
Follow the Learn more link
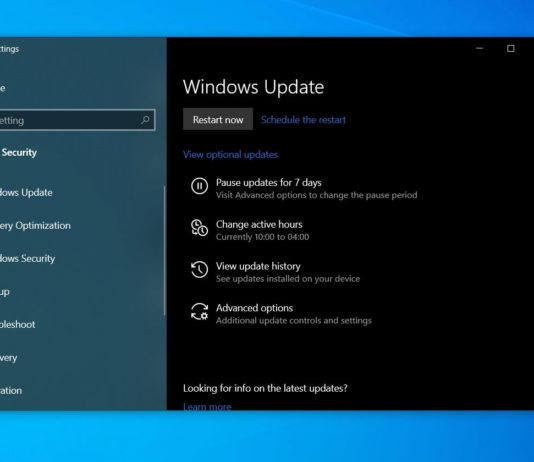[207, 407]
